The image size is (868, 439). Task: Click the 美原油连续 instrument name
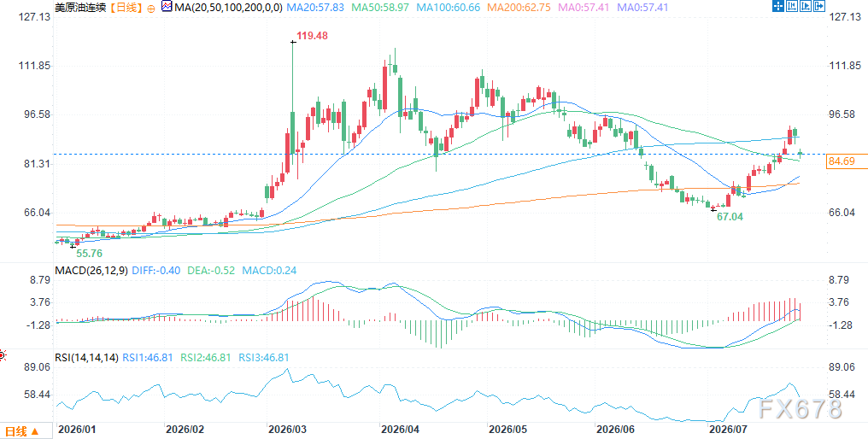pyautogui.click(x=81, y=8)
